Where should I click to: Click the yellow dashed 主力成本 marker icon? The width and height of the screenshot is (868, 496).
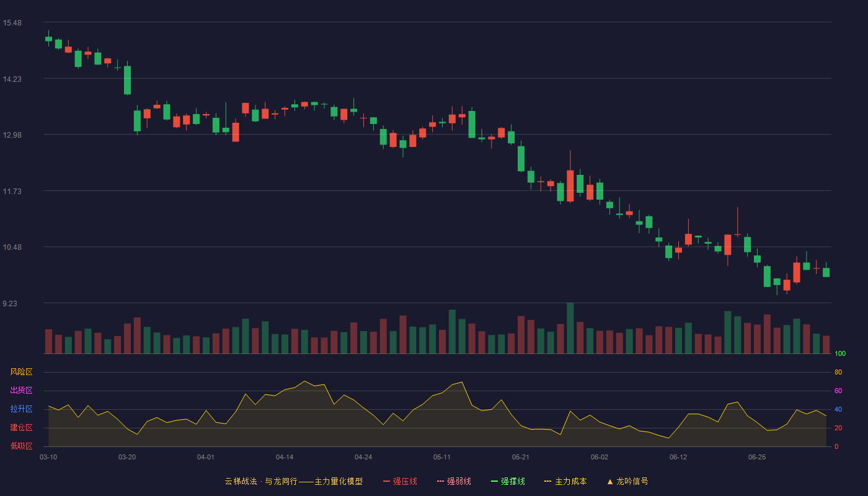[x=548, y=481]
